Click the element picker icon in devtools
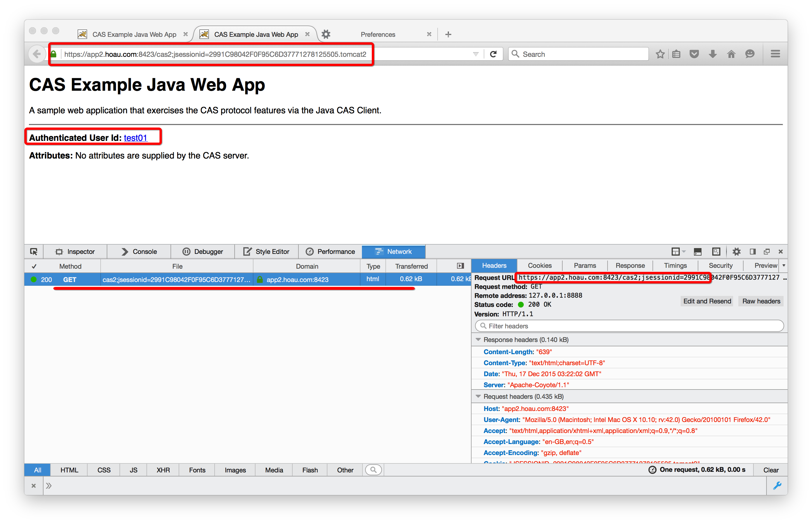Viewport: 812px width, 524px height. coord(34,252)
